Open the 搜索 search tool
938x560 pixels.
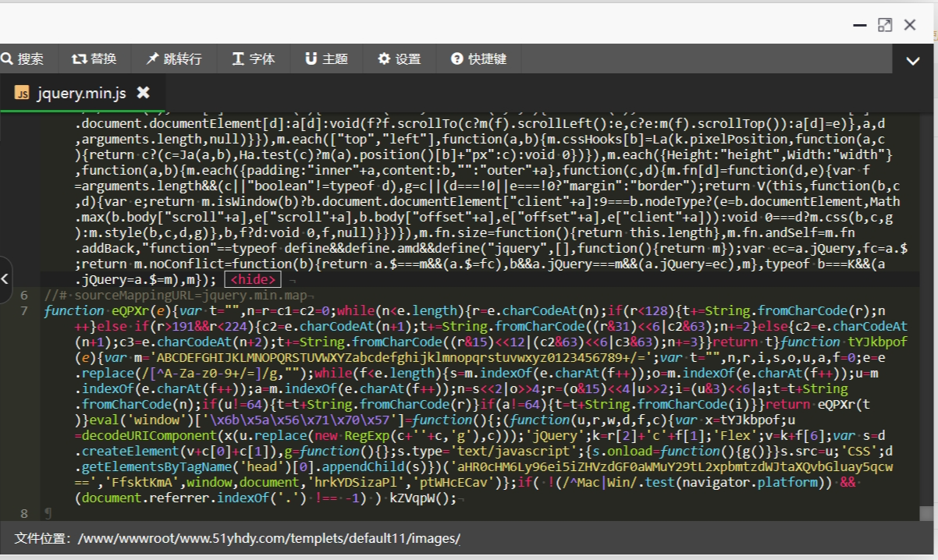tap(23, 58)
